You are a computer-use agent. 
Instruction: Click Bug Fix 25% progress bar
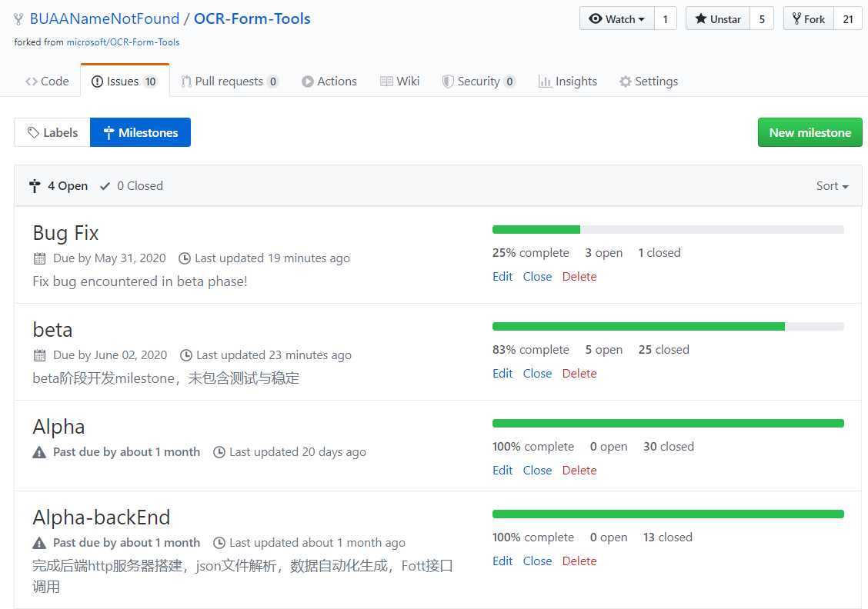(668, 230)
